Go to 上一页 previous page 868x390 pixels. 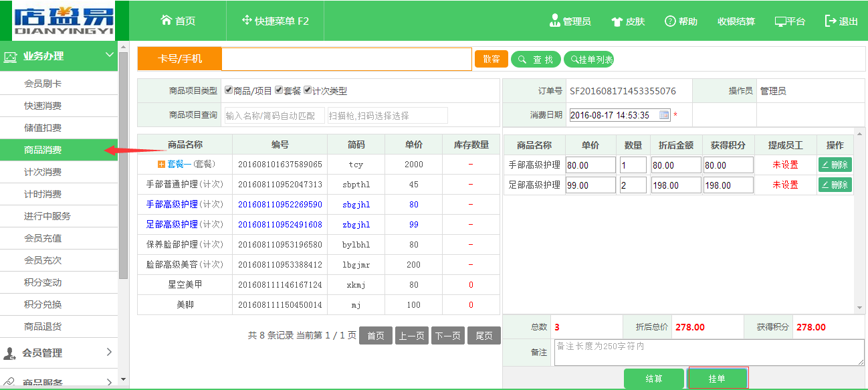click(412, 336)
